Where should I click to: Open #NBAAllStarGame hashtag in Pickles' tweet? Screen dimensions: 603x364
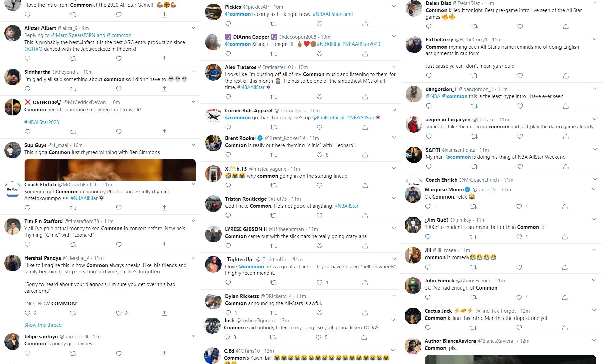coord(333,14)
